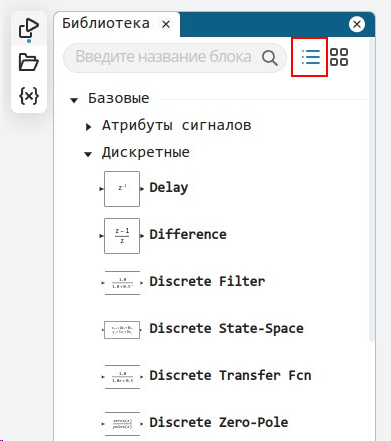Viewport: 391px width, 441px height.
Task: Select the Delay block icon
Action: tap(122, 189)
